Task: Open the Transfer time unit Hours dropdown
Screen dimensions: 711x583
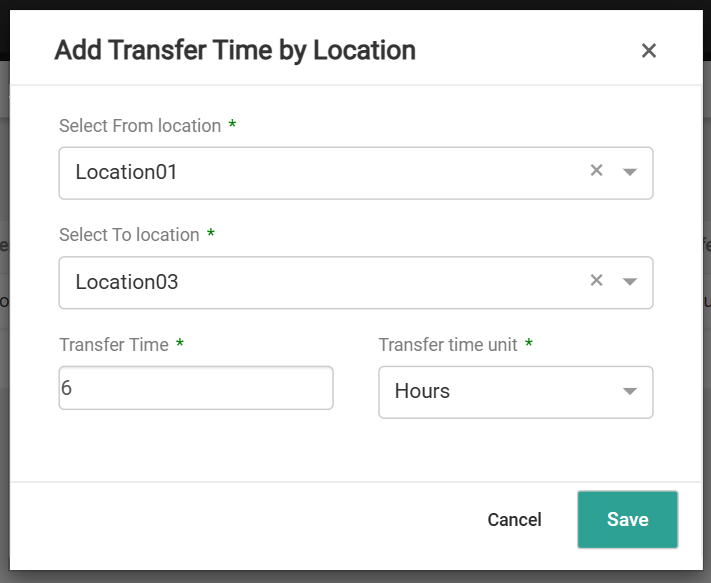Action: (516, 392)
